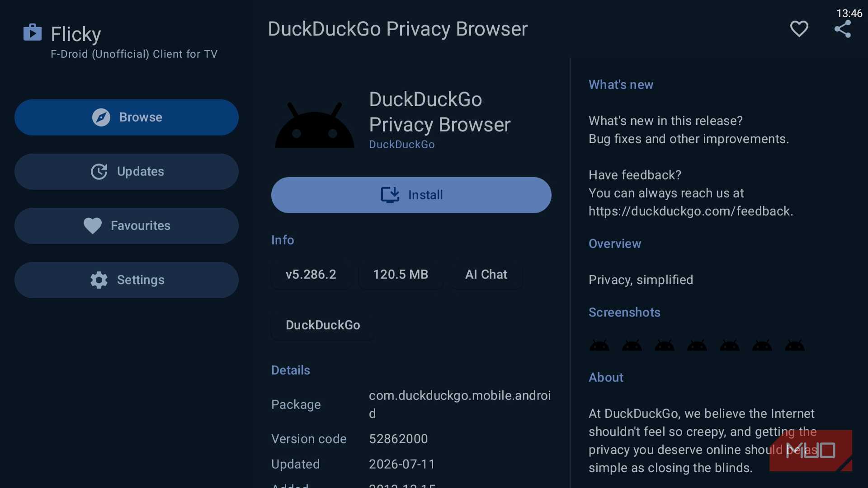
Task: Click the large Android app icon
Action: pos(315,126)
